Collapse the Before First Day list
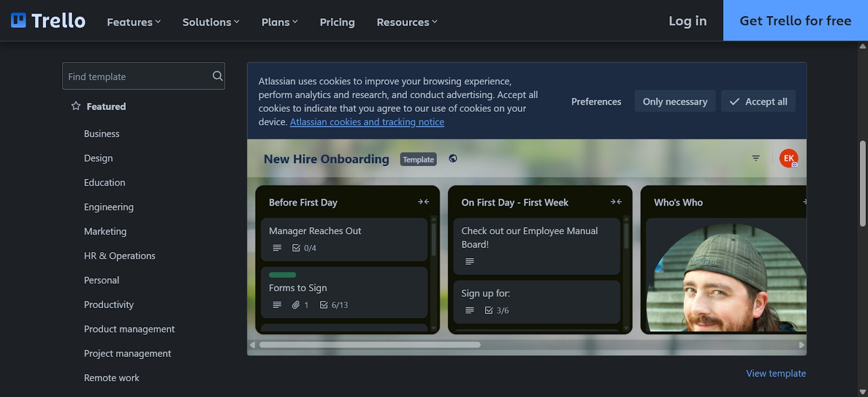The width and height of the screenshot is (868, 397). point(424,202)
